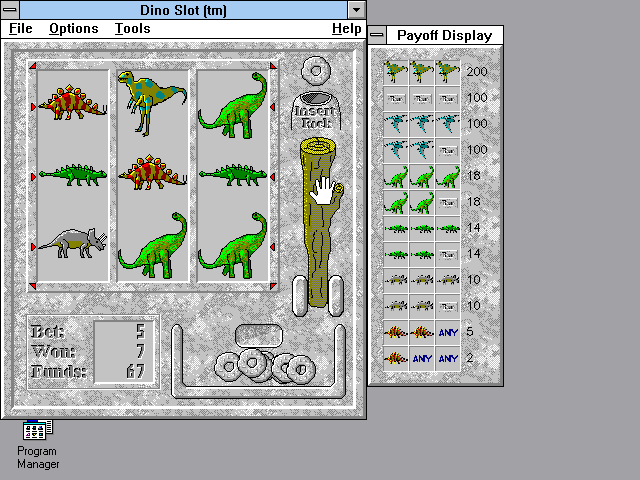Toggle the middle-left red payline arrow

pyautogui.click(x=33, y=177)
